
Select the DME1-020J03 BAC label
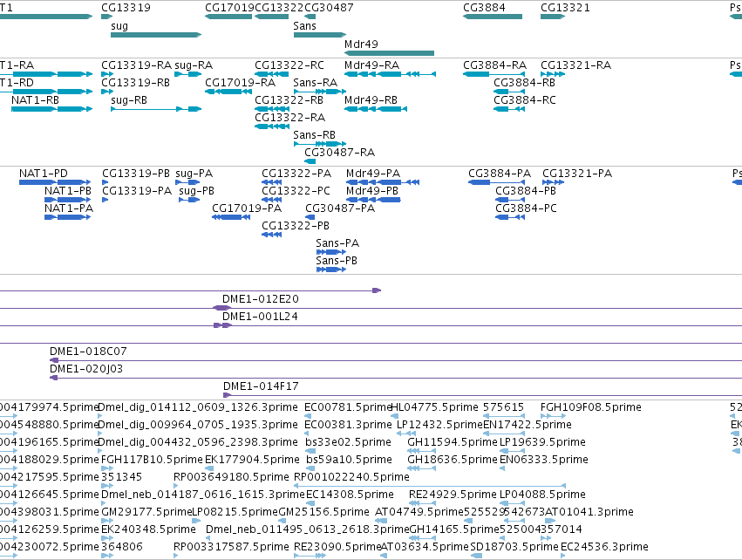click(x=86, y=369)
